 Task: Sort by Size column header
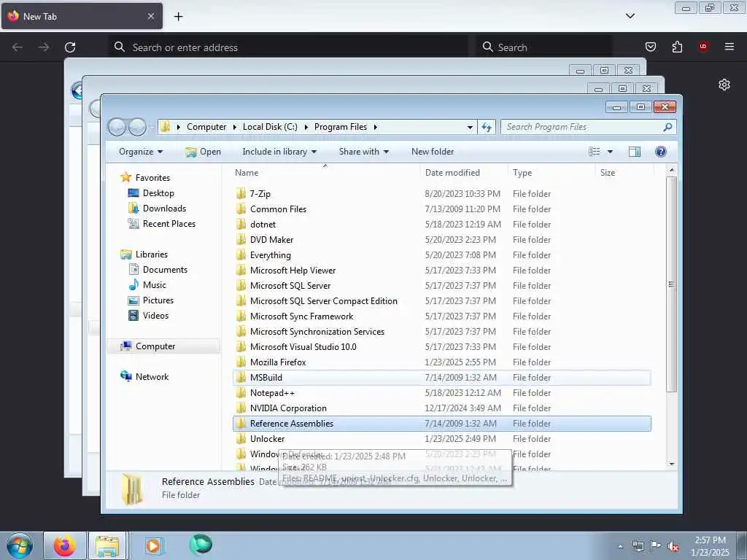tap(608, 173)
